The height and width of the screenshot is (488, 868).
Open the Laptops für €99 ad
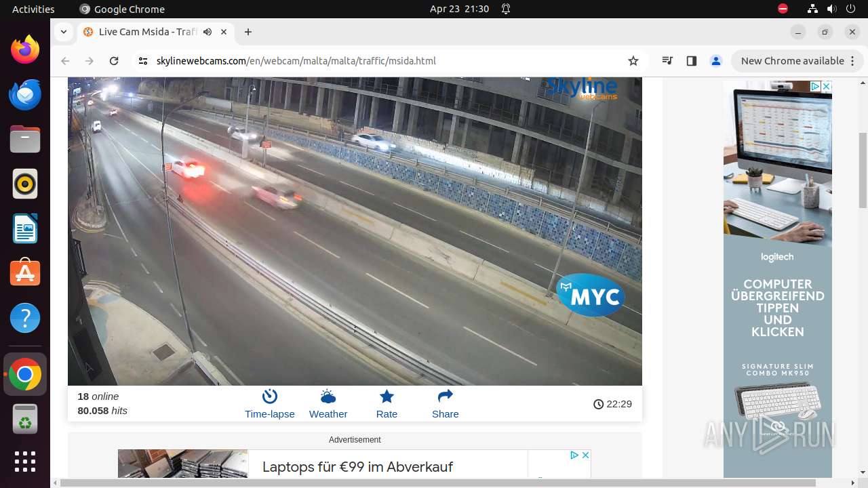[357, 467]
